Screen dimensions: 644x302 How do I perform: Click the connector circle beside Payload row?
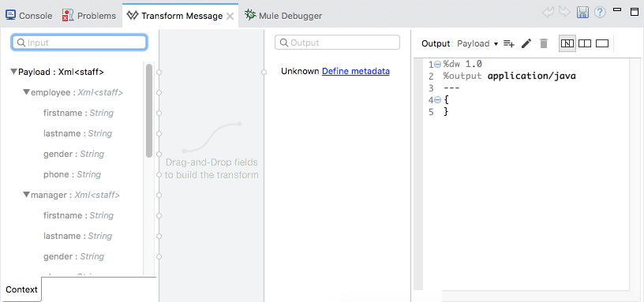159,73
